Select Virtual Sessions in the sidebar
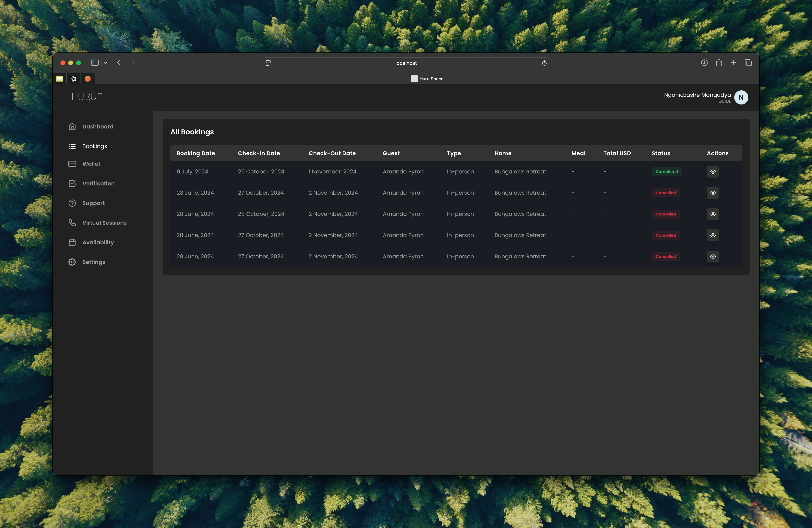 coord(104,223)
